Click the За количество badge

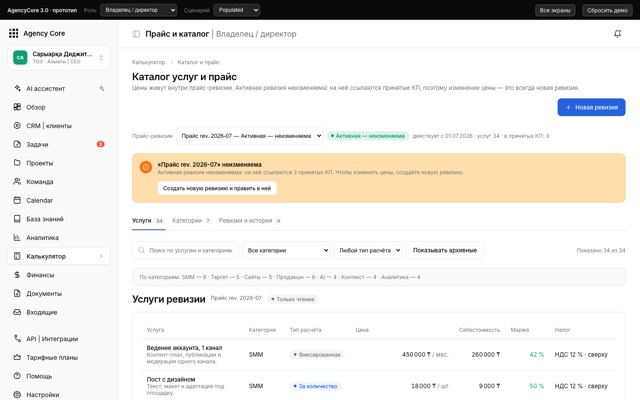click(x=315, y=386)
